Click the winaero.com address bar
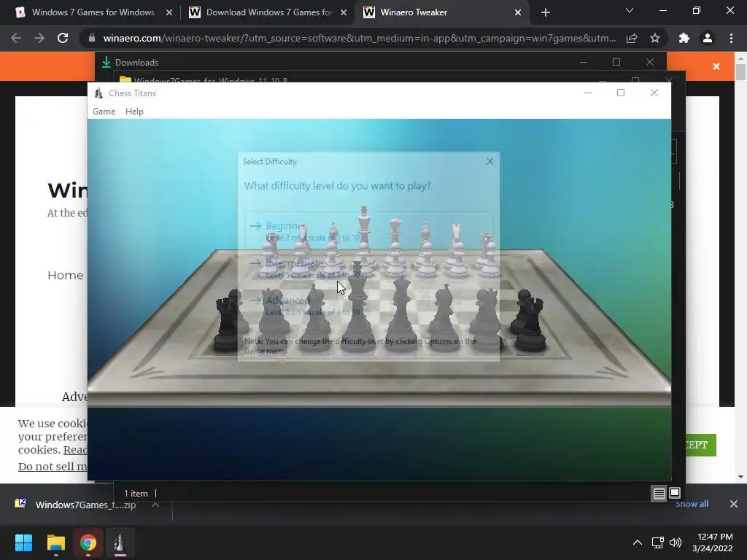The width and height of the screenshot is (747, 560). coord(360,38)
